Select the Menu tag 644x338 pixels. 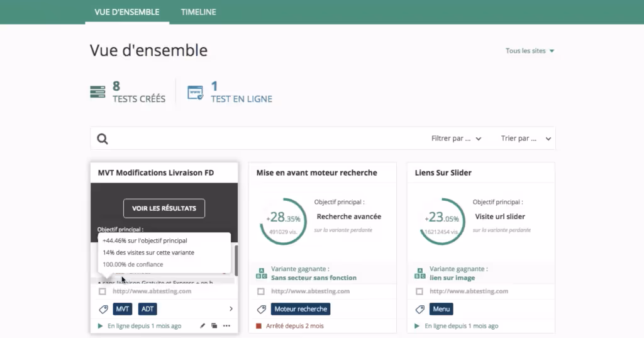(441, 309)
